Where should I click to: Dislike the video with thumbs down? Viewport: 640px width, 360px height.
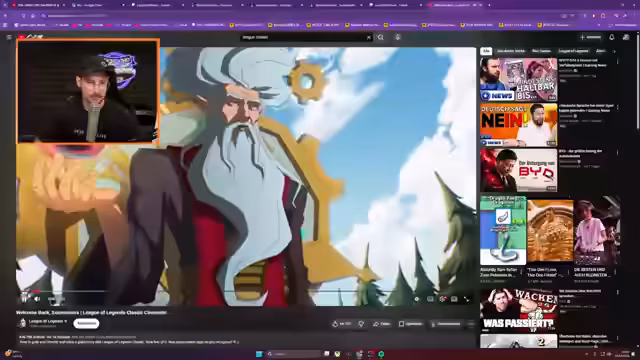[x=361, y=324]
